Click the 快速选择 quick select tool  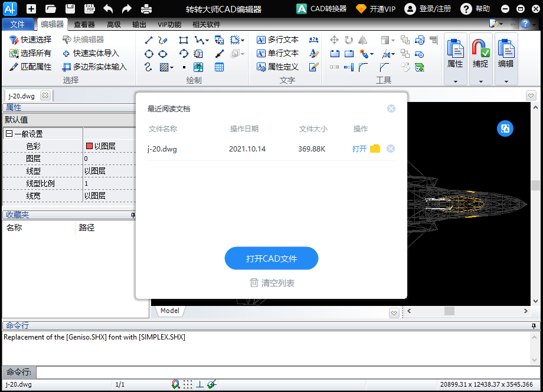(x=31, y=39)
